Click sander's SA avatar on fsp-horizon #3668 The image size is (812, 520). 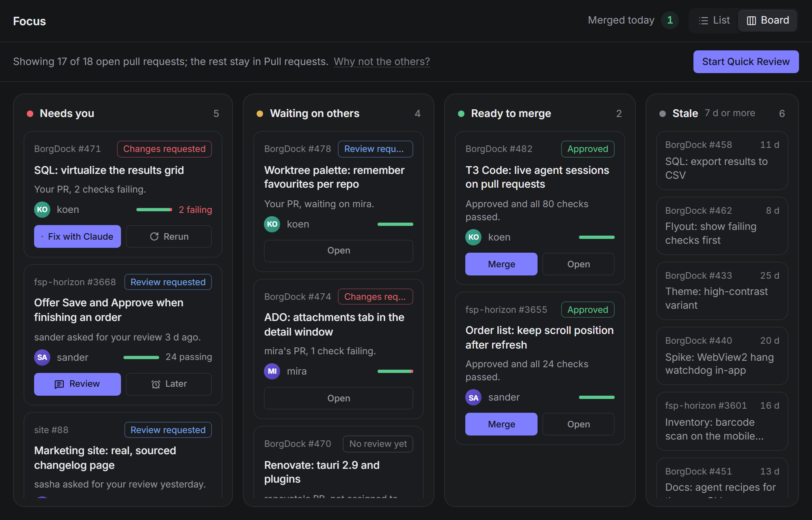[42, 357]
